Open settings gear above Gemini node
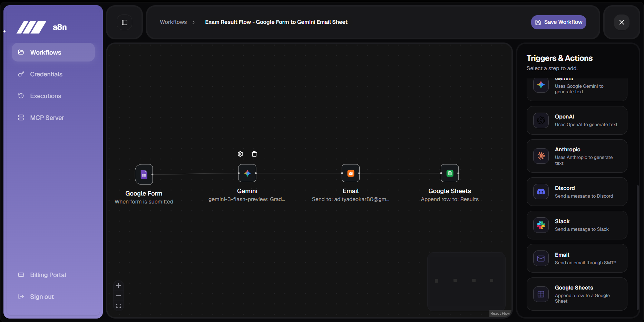Screen dimensions: 644x322 point(240,154)
